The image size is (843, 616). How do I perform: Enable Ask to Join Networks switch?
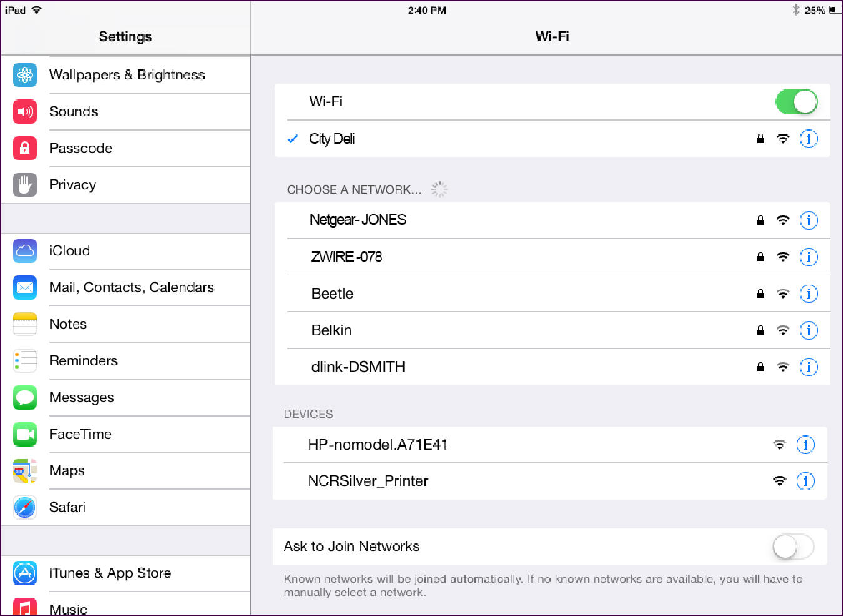pyautogui.click(x=793, y=547)
